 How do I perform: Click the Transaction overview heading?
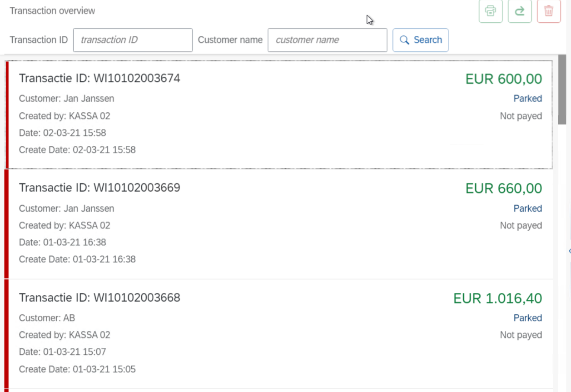52,11
